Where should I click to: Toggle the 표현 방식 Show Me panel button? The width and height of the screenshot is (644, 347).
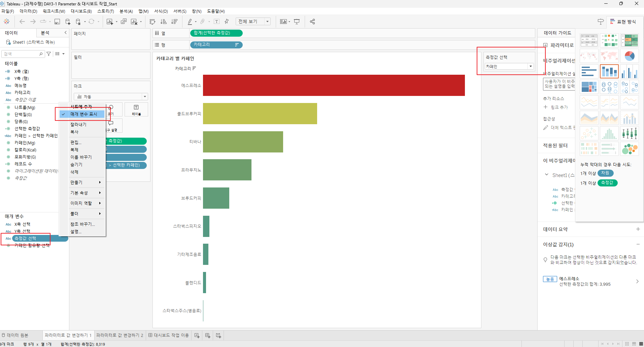[x=623, y=22]
